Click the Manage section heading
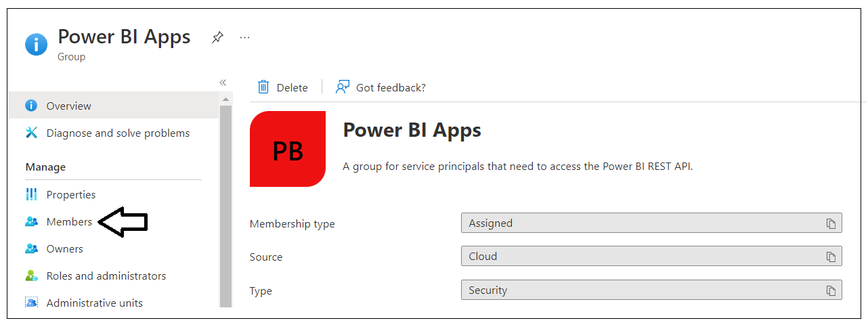The height and width of the screenshot is (327, 868). (x=45, y=167)
